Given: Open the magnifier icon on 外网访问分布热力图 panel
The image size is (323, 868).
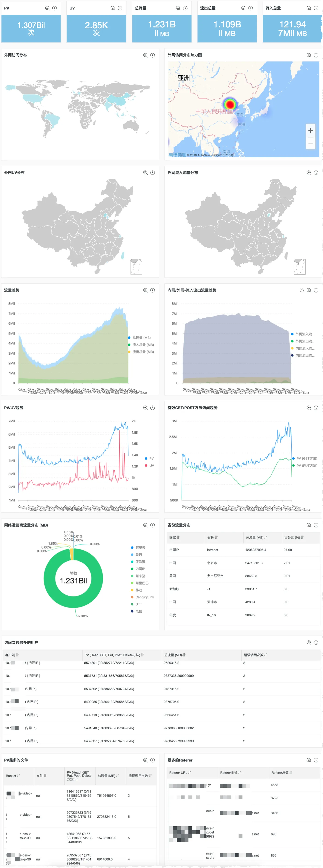Looking at the screenshot, I should [x=309, y=55].
